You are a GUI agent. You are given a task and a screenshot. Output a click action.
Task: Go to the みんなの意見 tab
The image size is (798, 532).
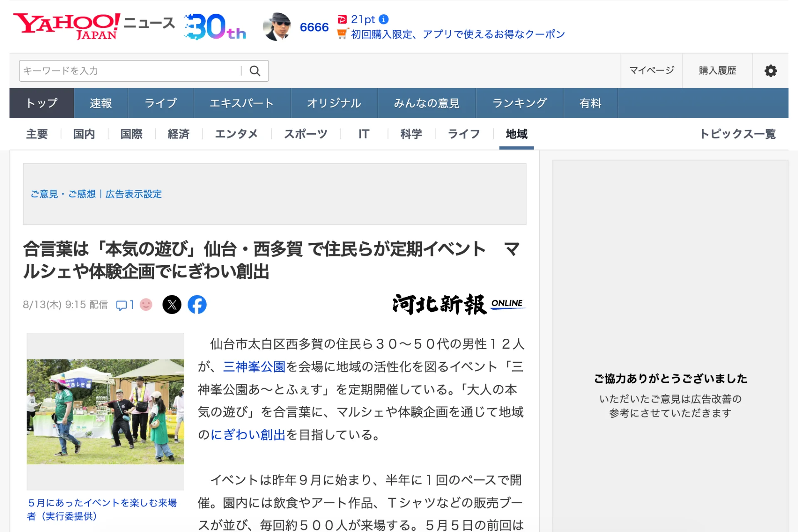pyautogui.click(x=427, y=103)
